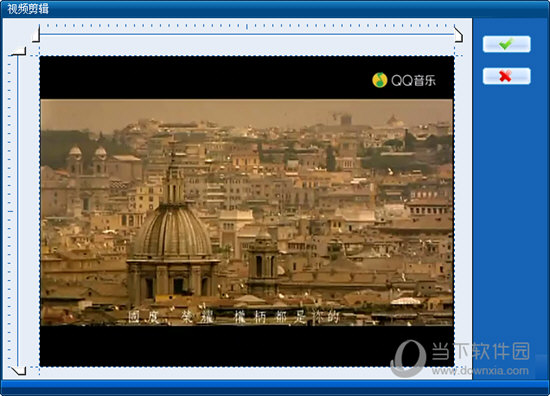The height and width of the screenshot is (396, 550).
Task: Click the video preview frame
Action: [x=247, y=211]
